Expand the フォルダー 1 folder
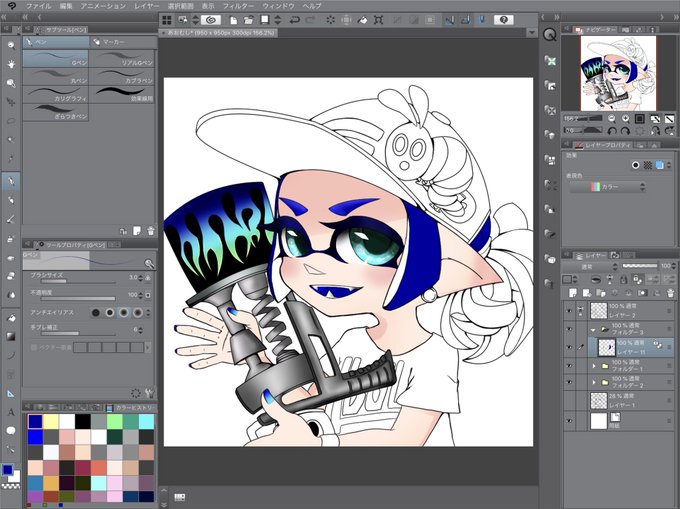This screenshot has width=680, height=509. (594, 366)
